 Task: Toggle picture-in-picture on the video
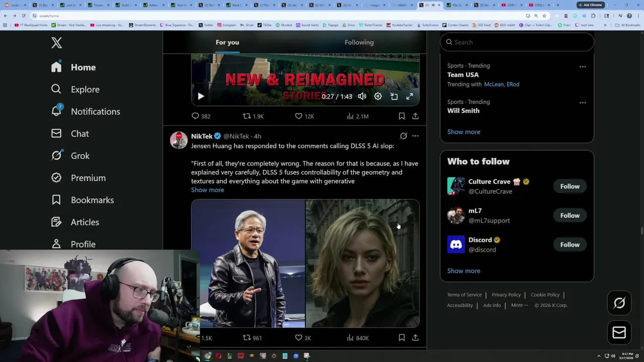click(394, 97)
